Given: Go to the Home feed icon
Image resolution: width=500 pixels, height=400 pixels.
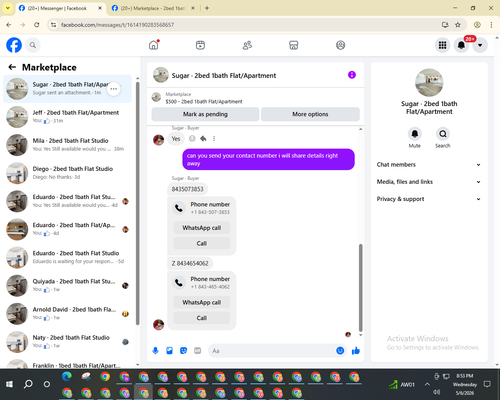Looking at the screenshot, I should pyautogui.click(x=154, y=45).
